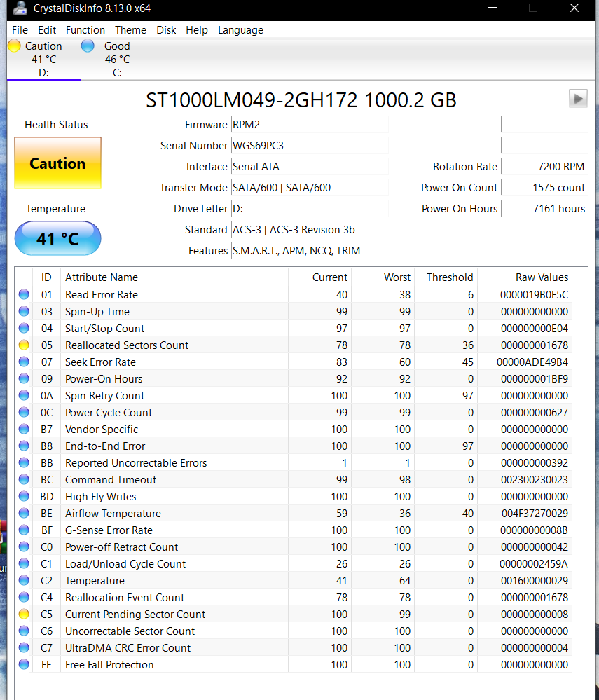
Task: Select the Caution disk D: tab
Action: point(43,59)
